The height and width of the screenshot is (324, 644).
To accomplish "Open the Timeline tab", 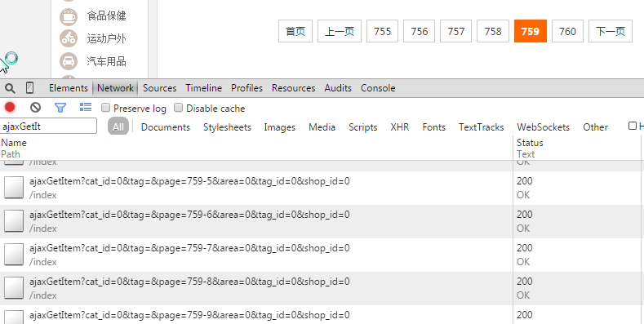I will coord(204,88).
